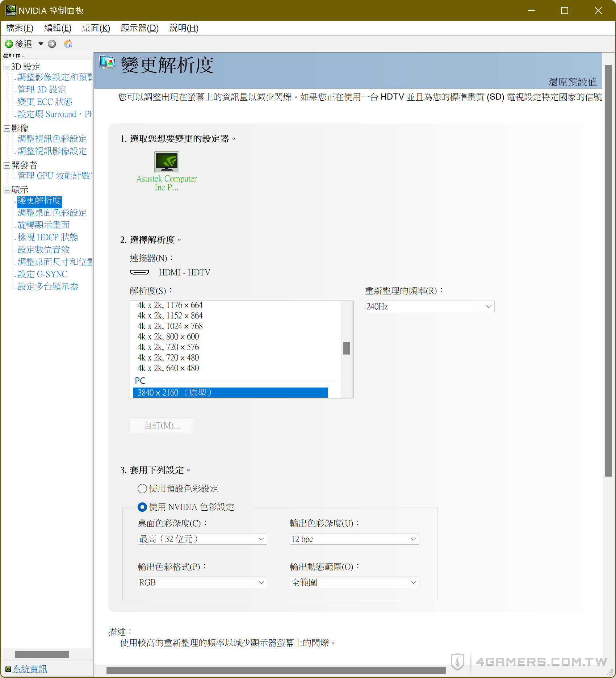Click the 自訂(M)... button
Screen dimensions: 616x678
tap(162, 426)
